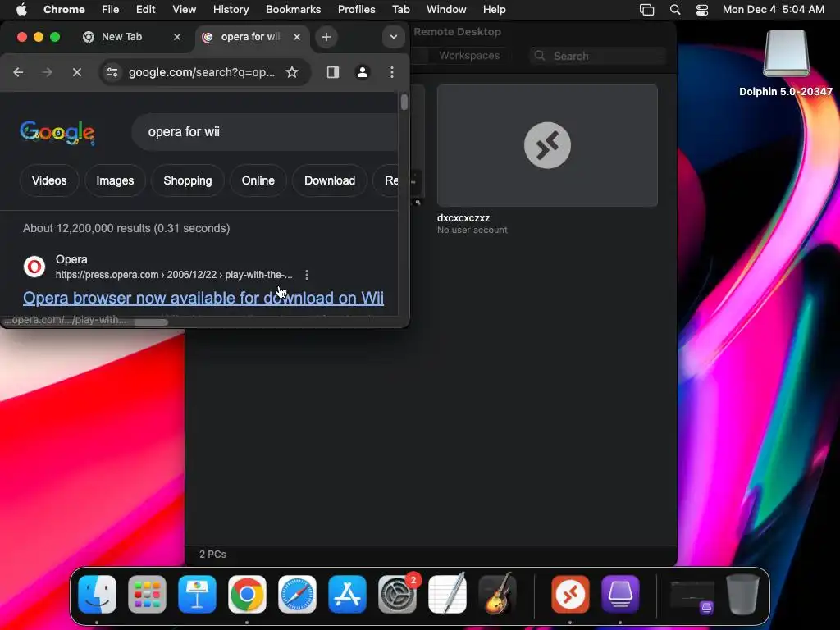The image size is (840, 630).
Task: Click the Chrome vertical scrollbar thumb
Action: click(x=404, y=102)
